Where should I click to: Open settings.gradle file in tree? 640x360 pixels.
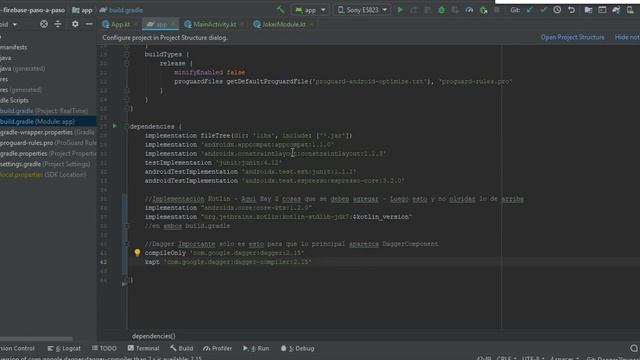tap(45, 164)
